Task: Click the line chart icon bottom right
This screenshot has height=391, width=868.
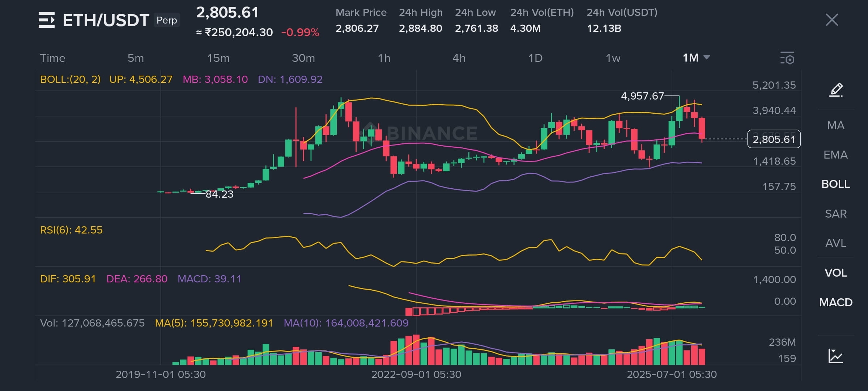Action: pyautogui.click(x=835, y=356)
